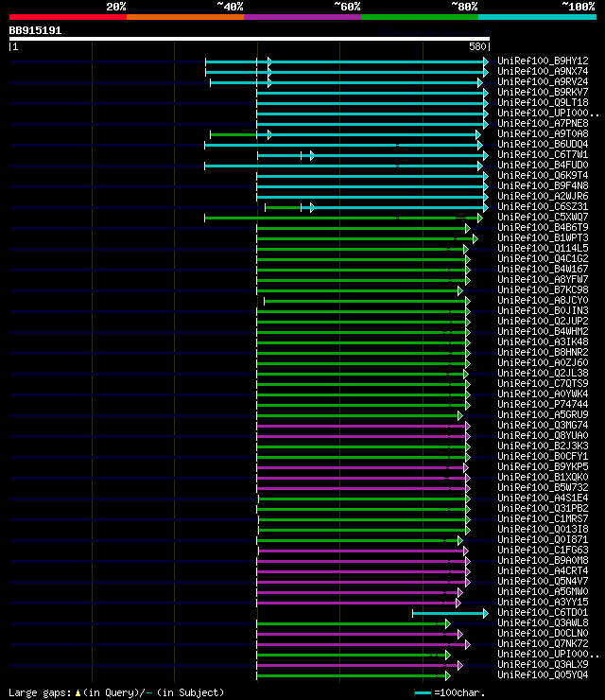This screenshot has width=605, height=700.
Task: Click label UniRef100_Q114L5
Action: 543,248
